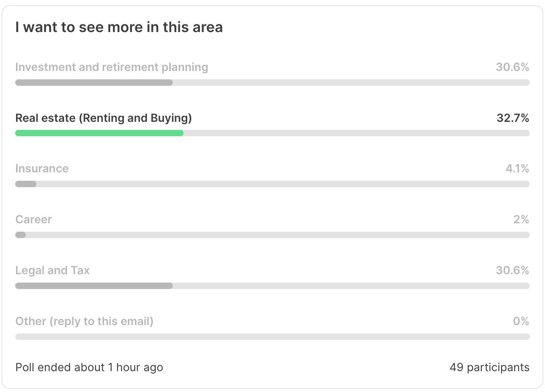Click the Poll ended about 1 hour ago text

(89, 368)
